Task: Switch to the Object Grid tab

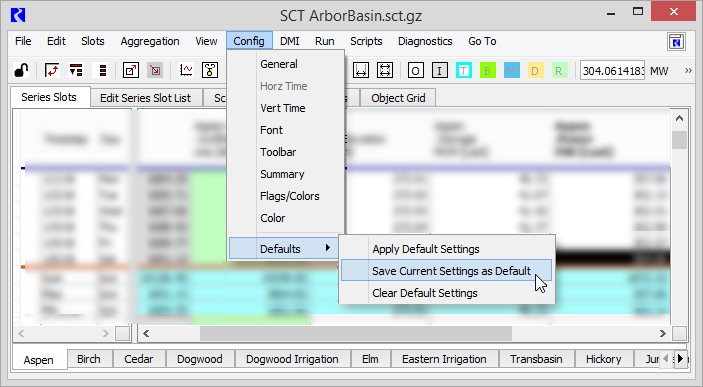Action: point(398,98)
